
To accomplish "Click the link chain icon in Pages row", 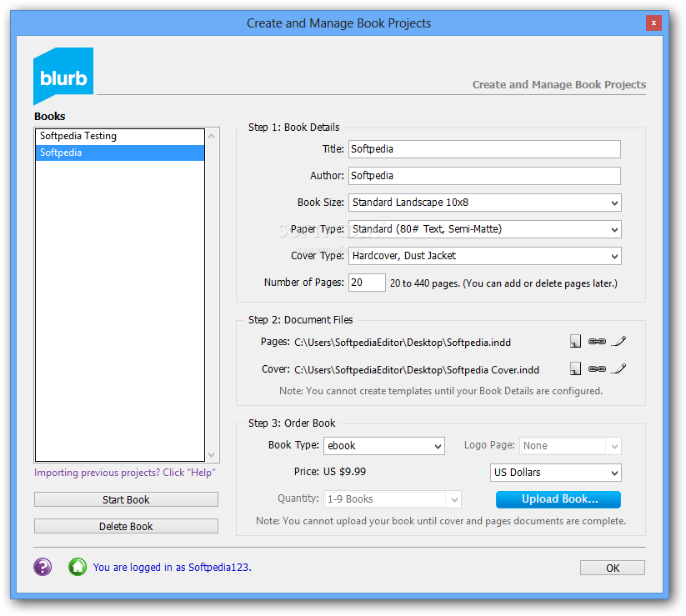I will tap(597, 341).
